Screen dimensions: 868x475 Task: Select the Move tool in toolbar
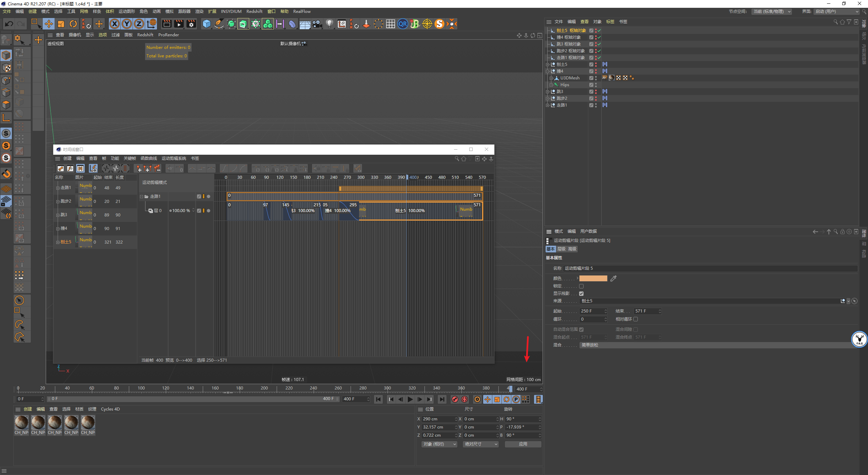[49, 24]
